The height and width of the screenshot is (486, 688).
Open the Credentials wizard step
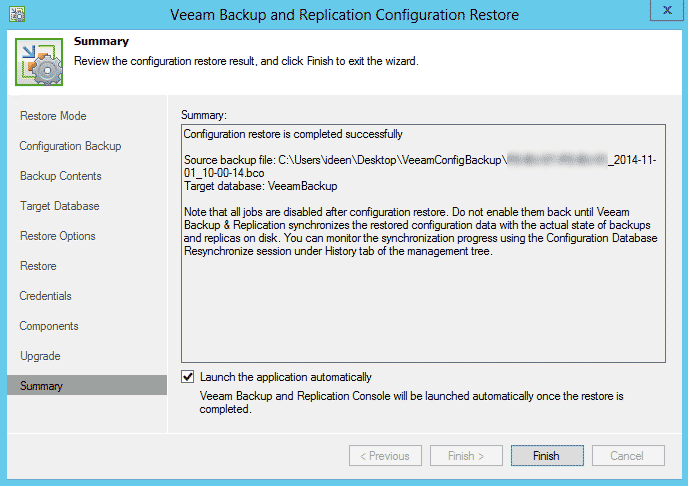(x=45, y=296)
